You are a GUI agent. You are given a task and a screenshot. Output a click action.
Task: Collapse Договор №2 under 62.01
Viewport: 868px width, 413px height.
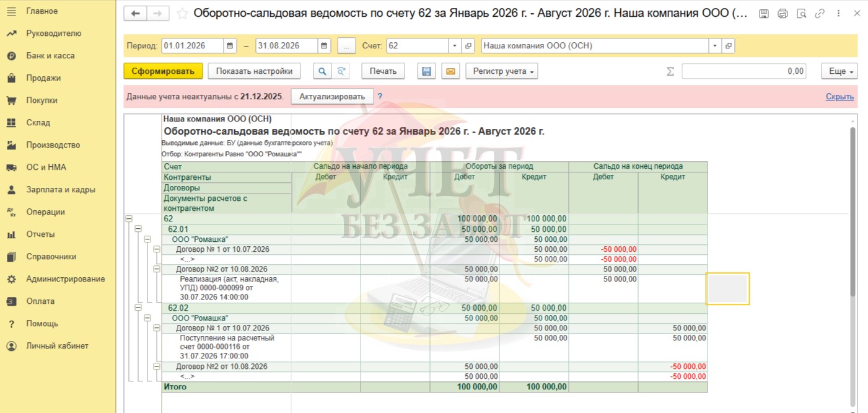[x=157, y=269]
